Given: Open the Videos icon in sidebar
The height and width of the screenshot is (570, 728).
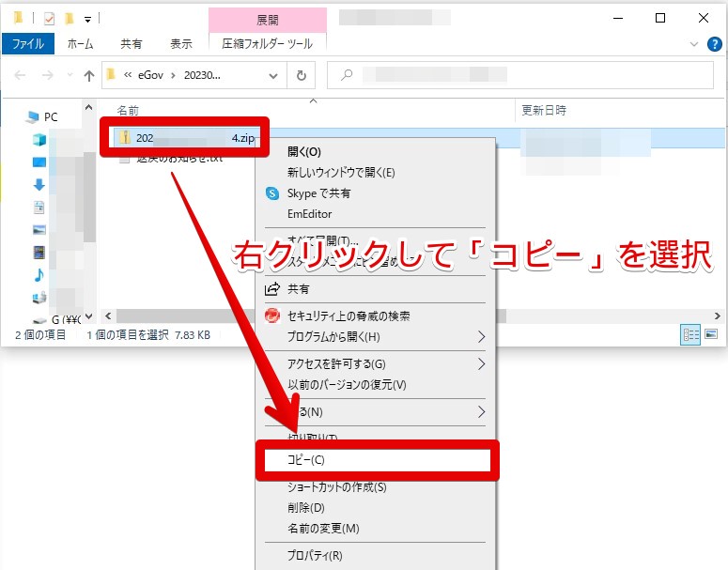Looking at the screenshot, I should pyautogui.click(x=39, y=253).
